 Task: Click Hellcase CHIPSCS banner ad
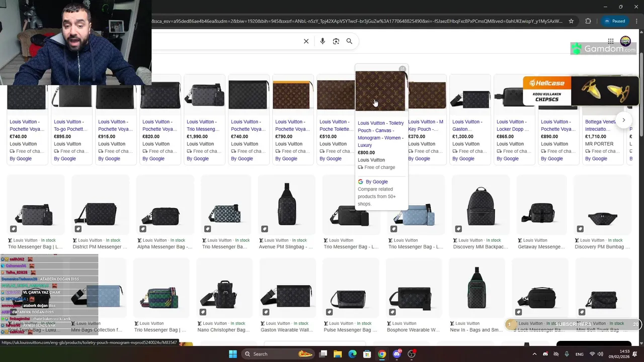[x=580, y=90]
